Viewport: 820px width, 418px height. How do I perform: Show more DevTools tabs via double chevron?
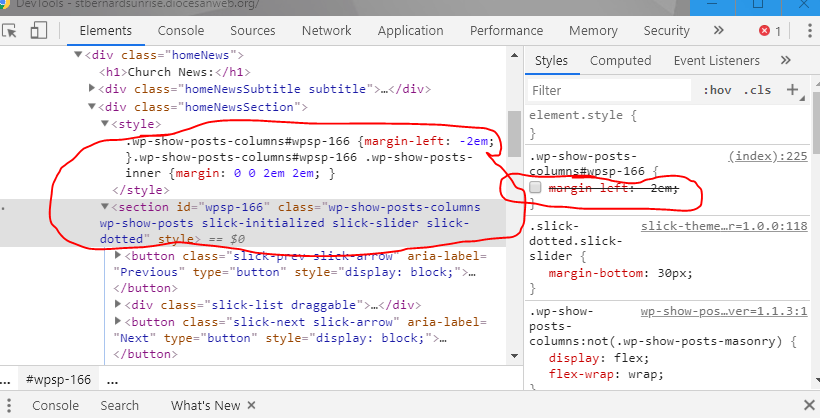tap(718, 31)
